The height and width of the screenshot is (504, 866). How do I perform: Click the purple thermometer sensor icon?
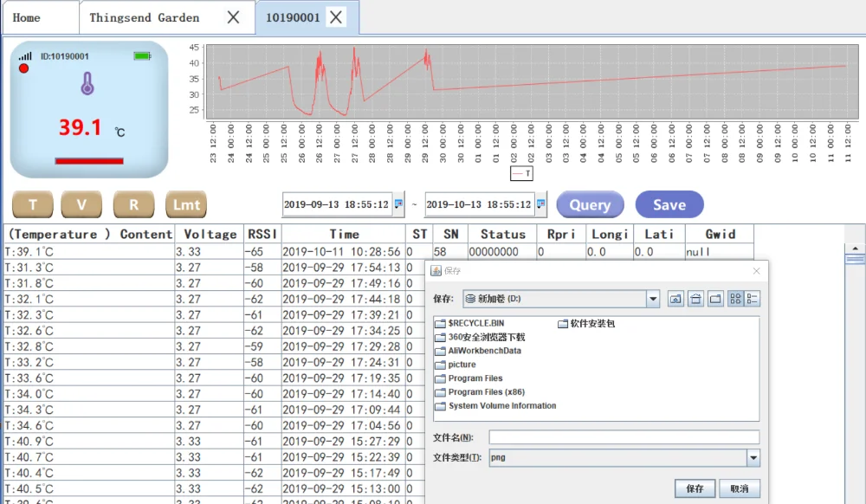[x=87, y=84]
